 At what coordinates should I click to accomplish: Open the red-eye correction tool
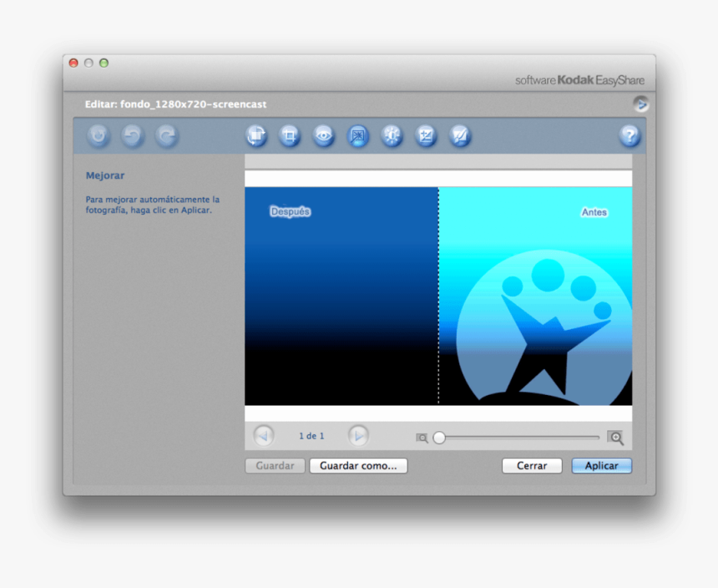click(324, 136)
